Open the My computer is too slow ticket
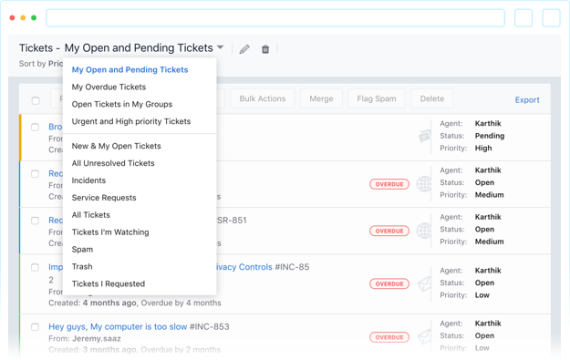 [118, 327]
